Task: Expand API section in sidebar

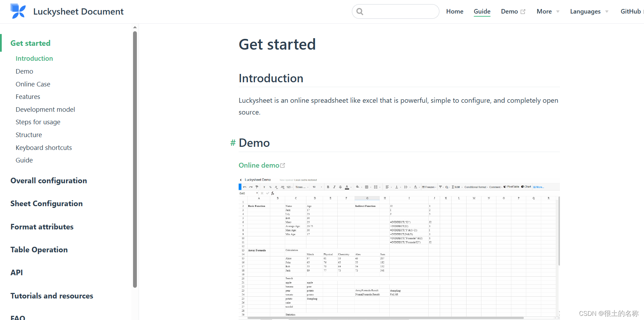Action: point(17,272)
